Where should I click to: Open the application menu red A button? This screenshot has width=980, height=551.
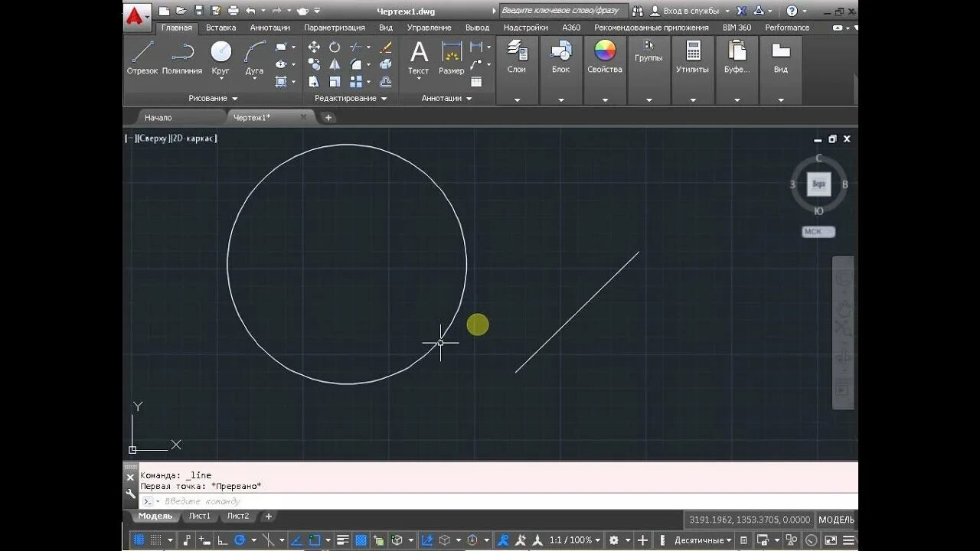point(138,15)
